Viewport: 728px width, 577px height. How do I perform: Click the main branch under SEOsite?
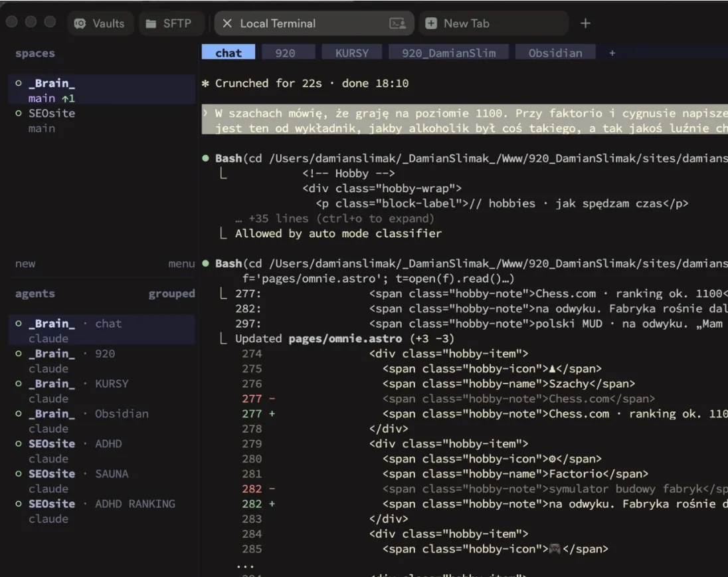42,128
